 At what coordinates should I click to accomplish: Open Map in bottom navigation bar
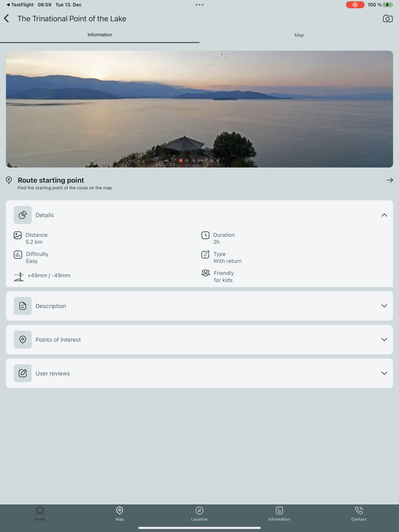120,514
